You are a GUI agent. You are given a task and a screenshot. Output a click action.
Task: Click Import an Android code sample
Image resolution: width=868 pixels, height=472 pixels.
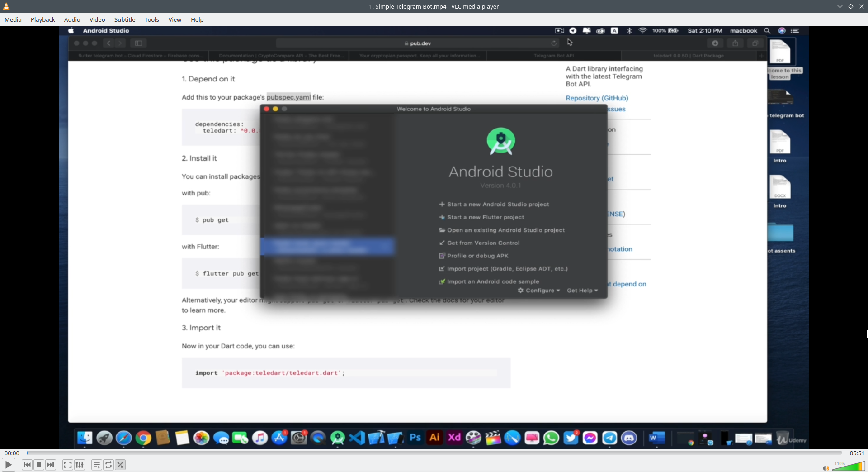tap(489, 281)
